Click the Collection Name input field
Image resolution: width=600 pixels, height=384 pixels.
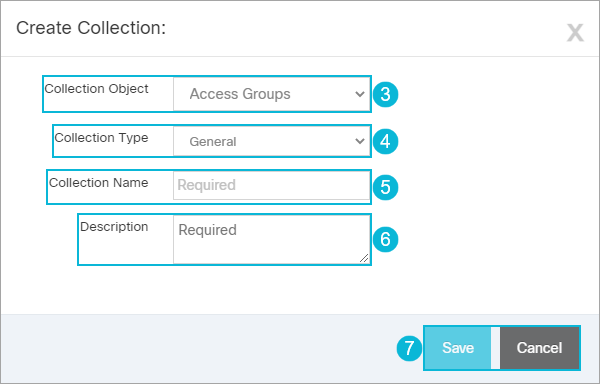click(271, 185)
